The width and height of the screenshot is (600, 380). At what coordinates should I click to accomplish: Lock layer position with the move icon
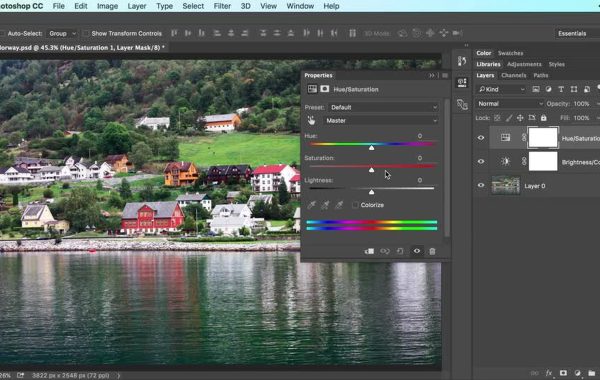point(520,118)
